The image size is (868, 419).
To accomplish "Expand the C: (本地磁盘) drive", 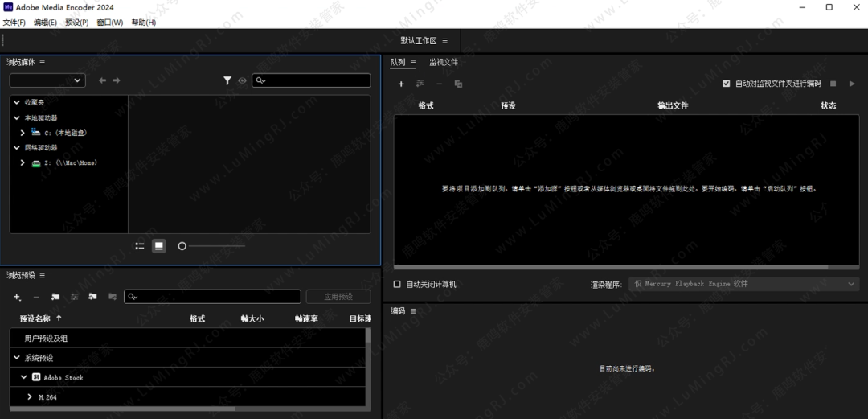I will [x=23, y=133].
